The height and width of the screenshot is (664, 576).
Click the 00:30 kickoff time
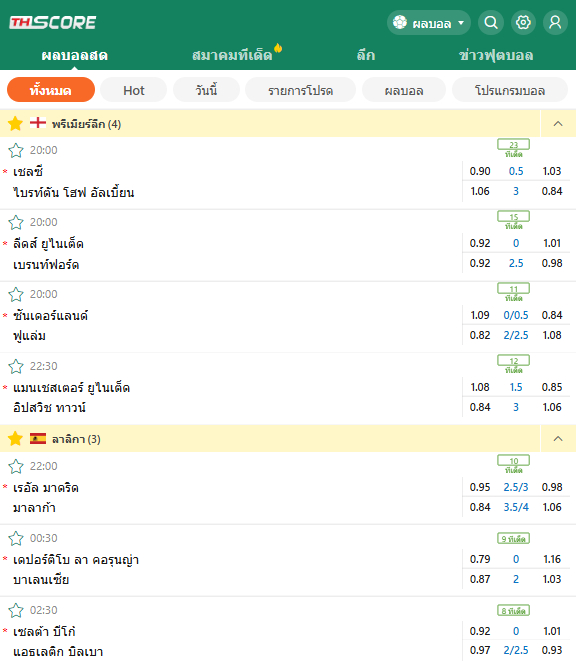click(44, 538)
